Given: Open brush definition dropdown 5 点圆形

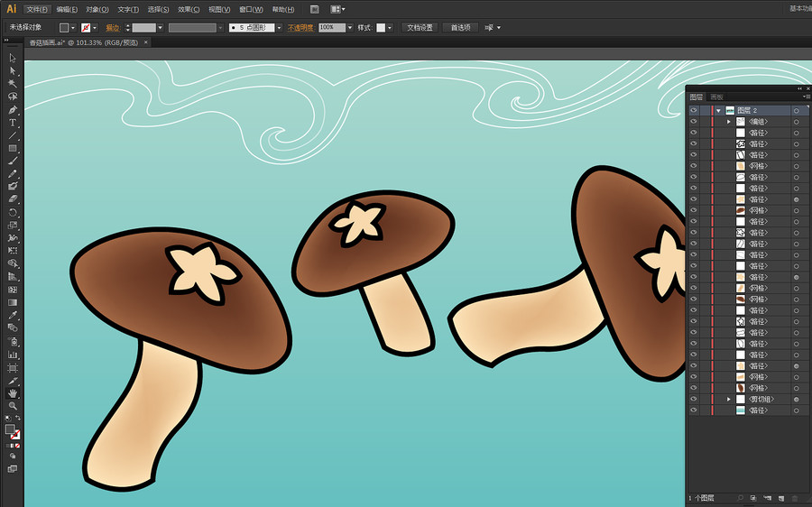Looking at the screenshot, I should coord(279,28).
